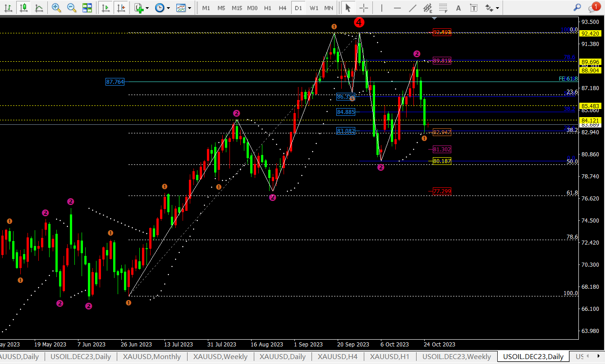Expand the templates dropdown arrow
Screen dimensions: 605x364
tap(189, 8)
